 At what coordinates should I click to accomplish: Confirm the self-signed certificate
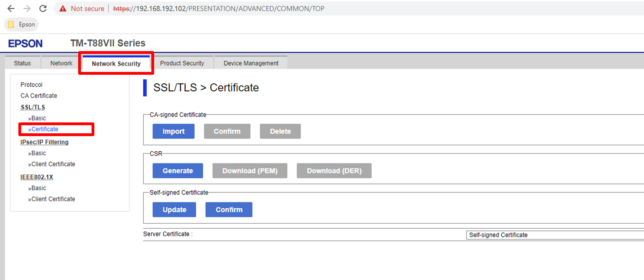pos(229,210)
